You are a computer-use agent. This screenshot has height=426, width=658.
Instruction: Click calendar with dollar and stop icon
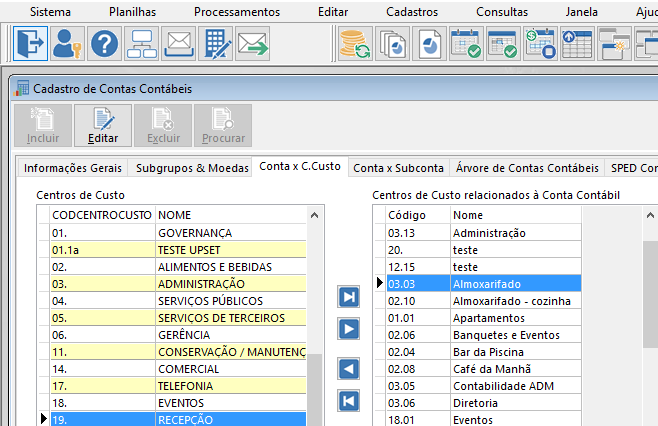(x=540, y=43)
